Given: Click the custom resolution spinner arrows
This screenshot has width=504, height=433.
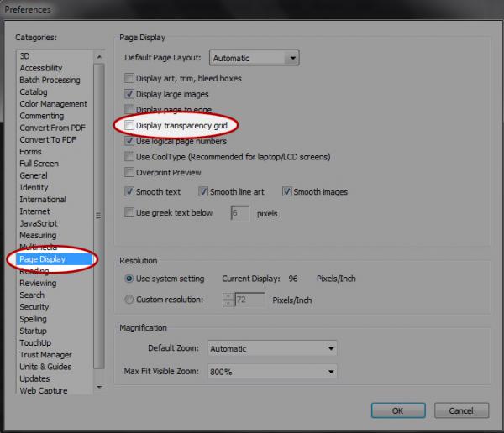Looking at the screenshot, I should pyautogui.click(x=228, y=300).
